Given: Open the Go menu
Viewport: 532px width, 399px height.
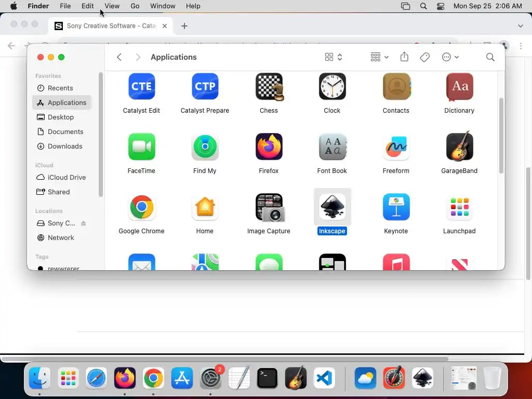Looking at the screenshot, I should 135,6.
